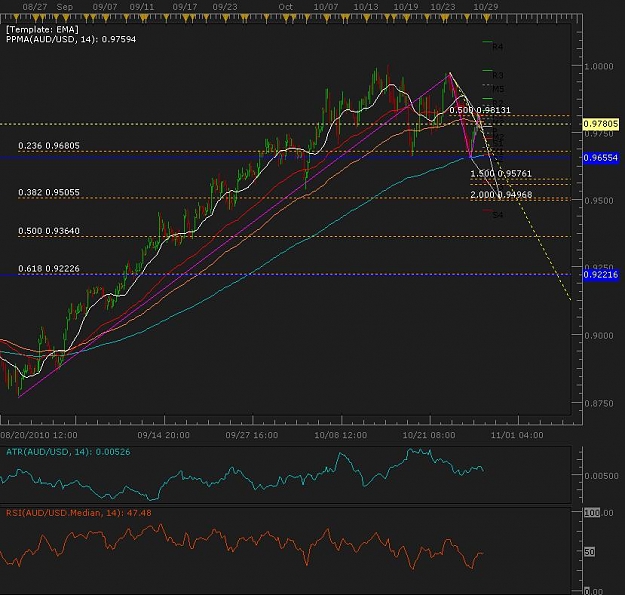625x595 pixels.
Task: Select the PPMA(AUD/USD, 14) indicator label
Action: (x=71, y=39)
